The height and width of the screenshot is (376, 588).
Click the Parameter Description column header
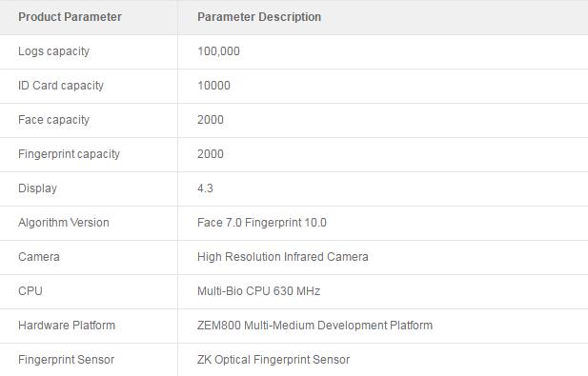[259, 17]
